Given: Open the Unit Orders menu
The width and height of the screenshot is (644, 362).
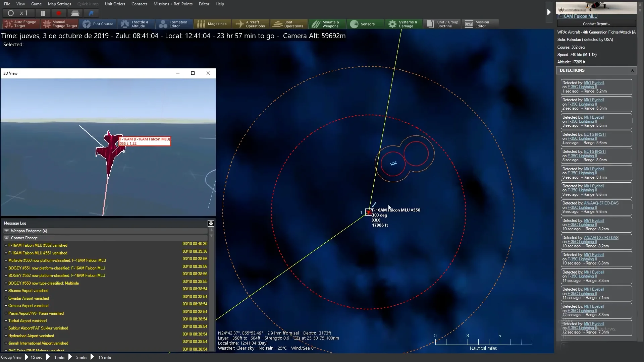Looking at the screenshot, I should pyautogui.click(x=115, y=4).
